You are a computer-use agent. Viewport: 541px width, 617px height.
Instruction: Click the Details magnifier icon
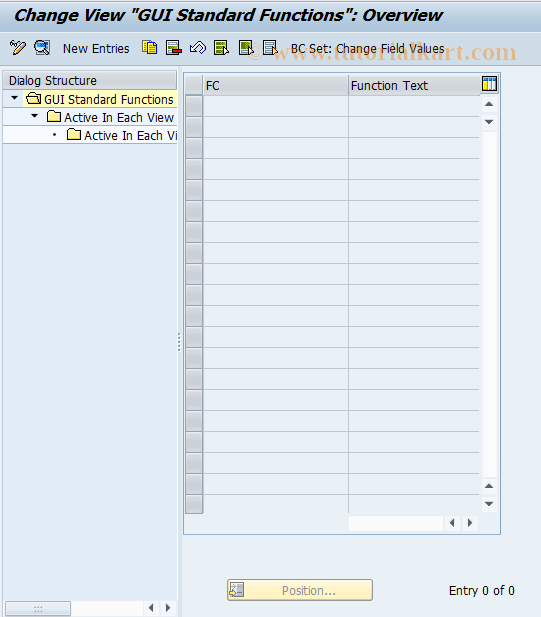click(42, 48)
